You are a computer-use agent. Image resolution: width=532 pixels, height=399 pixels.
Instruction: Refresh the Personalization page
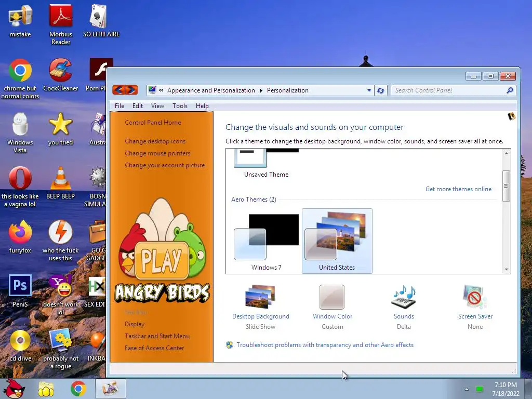(381, 90)
